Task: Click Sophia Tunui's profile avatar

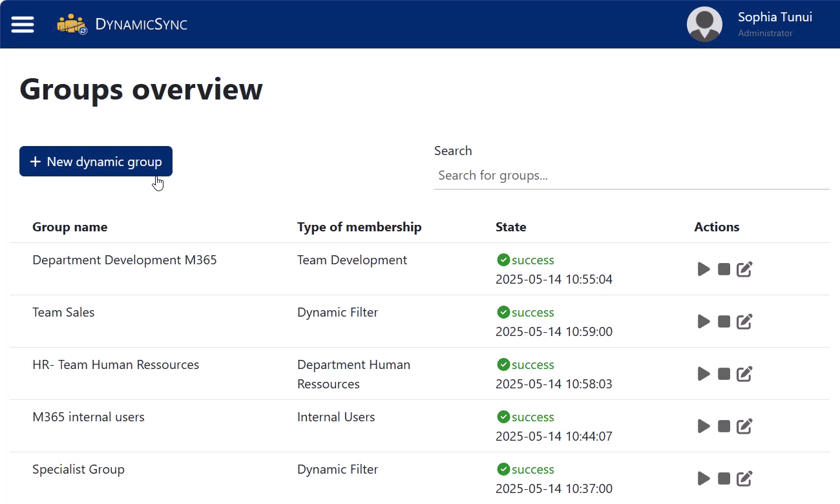Action: coord(704,24)
